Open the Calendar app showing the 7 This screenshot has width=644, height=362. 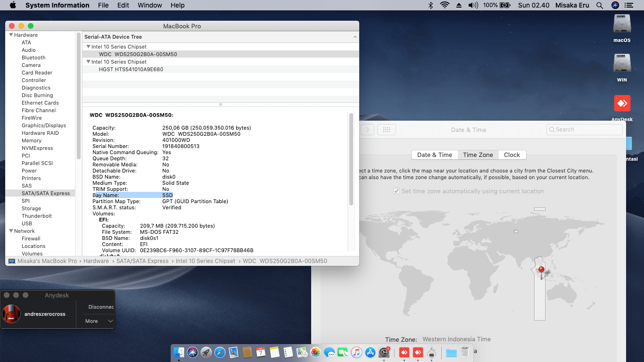261,352
